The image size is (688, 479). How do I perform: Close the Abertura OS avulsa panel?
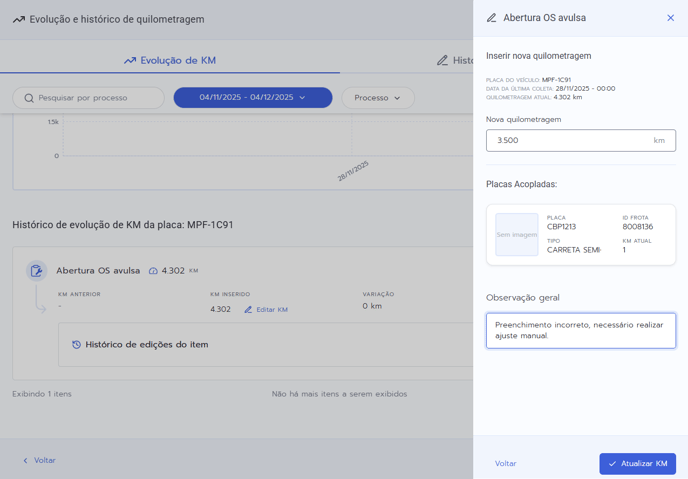click(670, 18)
